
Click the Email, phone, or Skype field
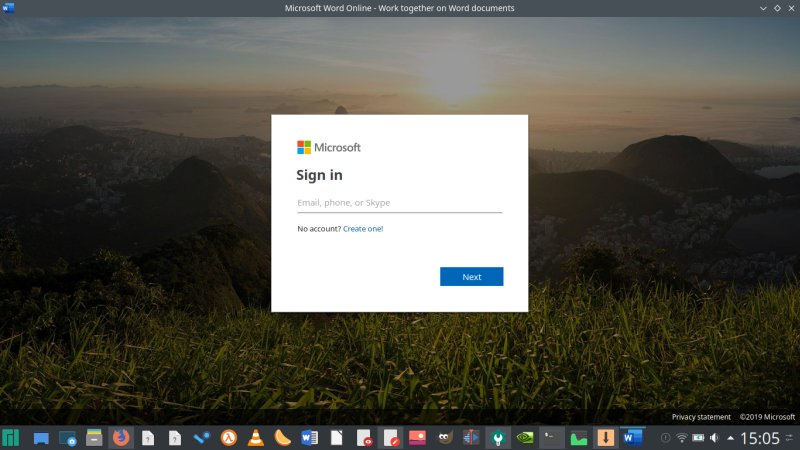[399, 203]
